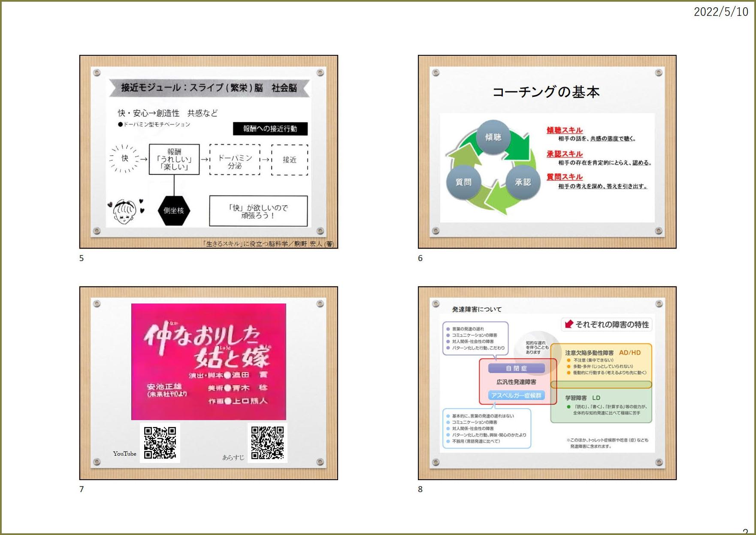Viewport: 756px width, 535px height.
Task: Click slide number 7 label
Action: coord(82,489)
